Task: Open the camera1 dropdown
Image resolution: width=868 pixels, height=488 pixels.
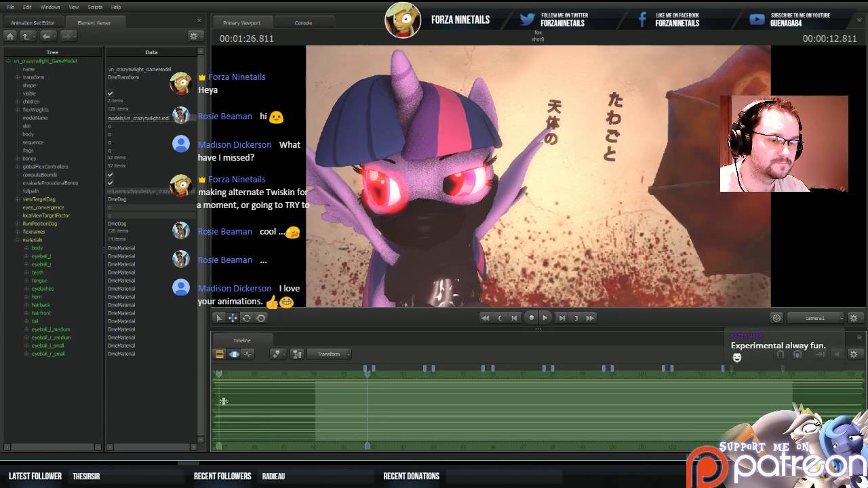Action: [816, 318]
